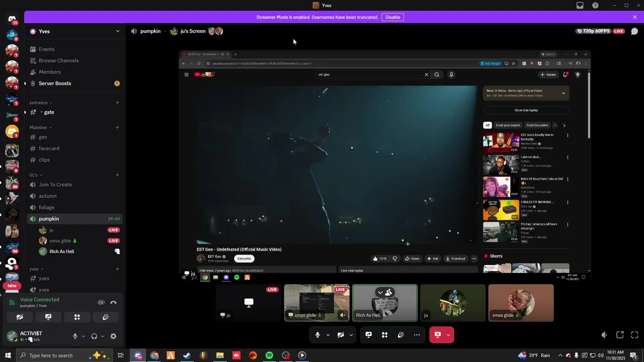Open soundboard from call control bar
The height and width of the screenshot is (362, 644).
[401, 335]
